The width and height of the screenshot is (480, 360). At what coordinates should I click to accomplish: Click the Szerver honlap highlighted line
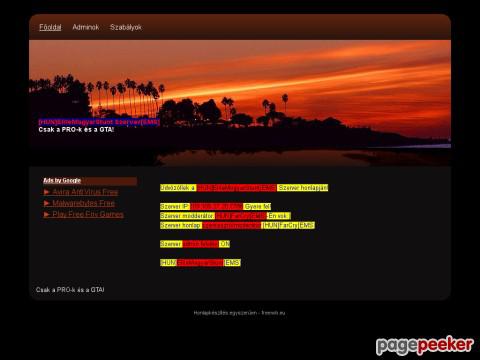coord(237,225)
